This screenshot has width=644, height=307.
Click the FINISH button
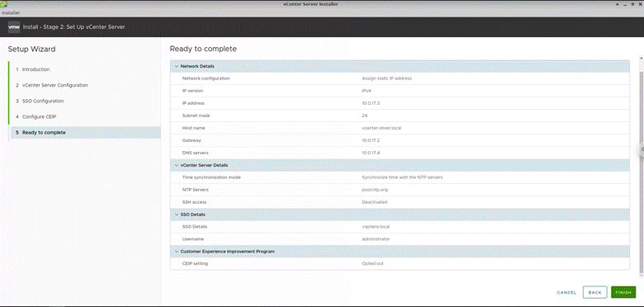(623, 292)
